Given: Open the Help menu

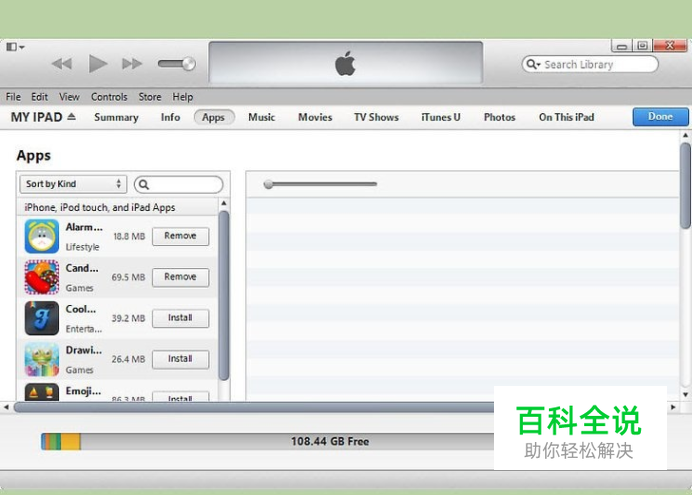Looking at the screenshot, I should [183, 97].
